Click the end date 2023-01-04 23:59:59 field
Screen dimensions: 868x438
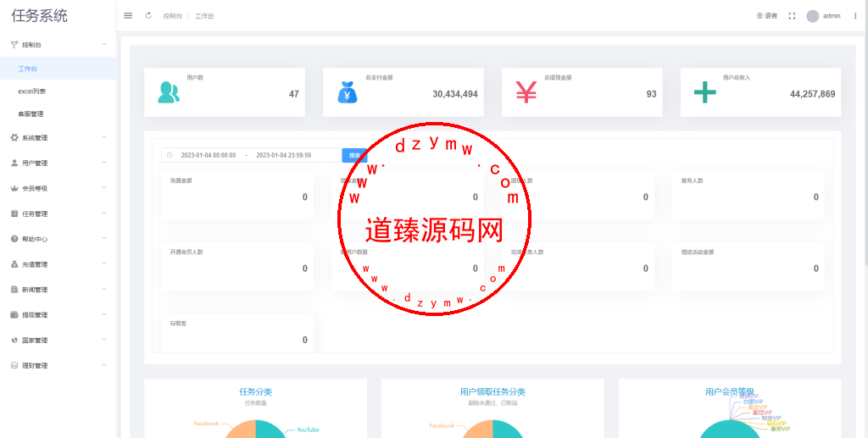click(283, 155)
